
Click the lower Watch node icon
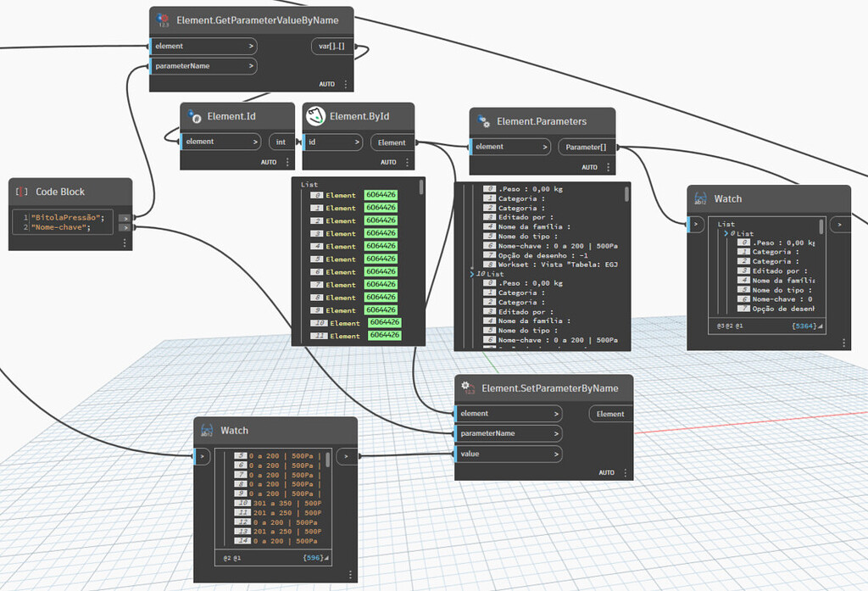coord(207,431)
